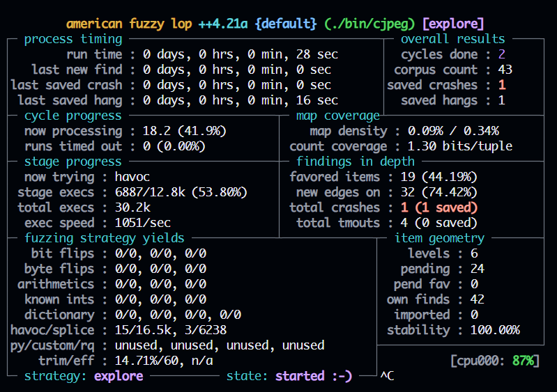The width and height of the screenshot is (557, 392).
Task: Click the pink 'explore' strategy value in footer
Action: point(119,376)
